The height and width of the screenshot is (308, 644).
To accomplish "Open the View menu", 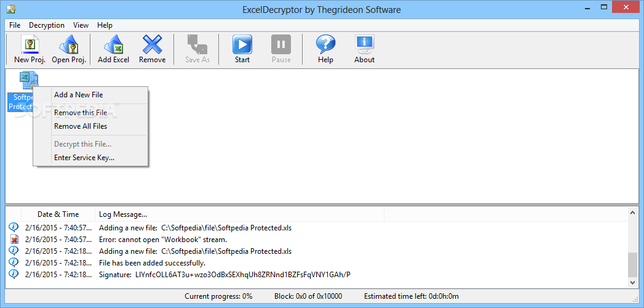I will point(81,25).
